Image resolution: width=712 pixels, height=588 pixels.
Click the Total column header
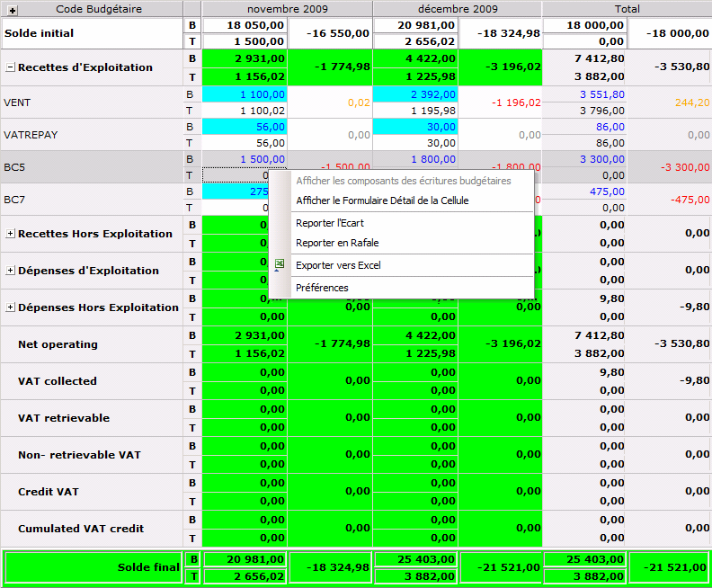click(x=627, y=9)
